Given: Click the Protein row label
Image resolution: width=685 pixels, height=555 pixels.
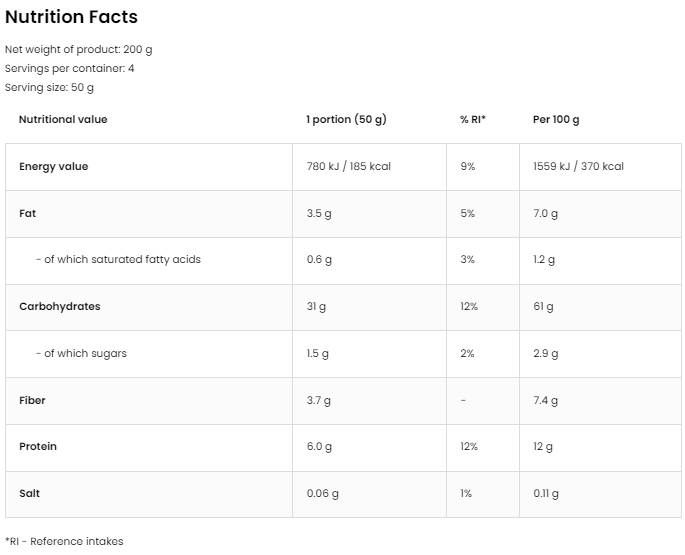Looking at the screenshot, I should [x=38, y=446].
